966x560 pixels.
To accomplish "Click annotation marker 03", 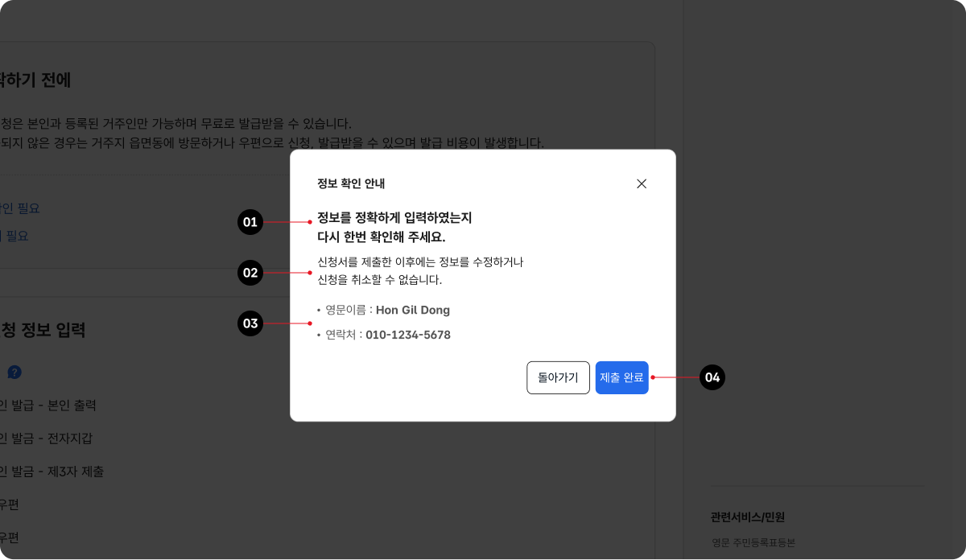I will pyautogui.click(x=250, y=323).
